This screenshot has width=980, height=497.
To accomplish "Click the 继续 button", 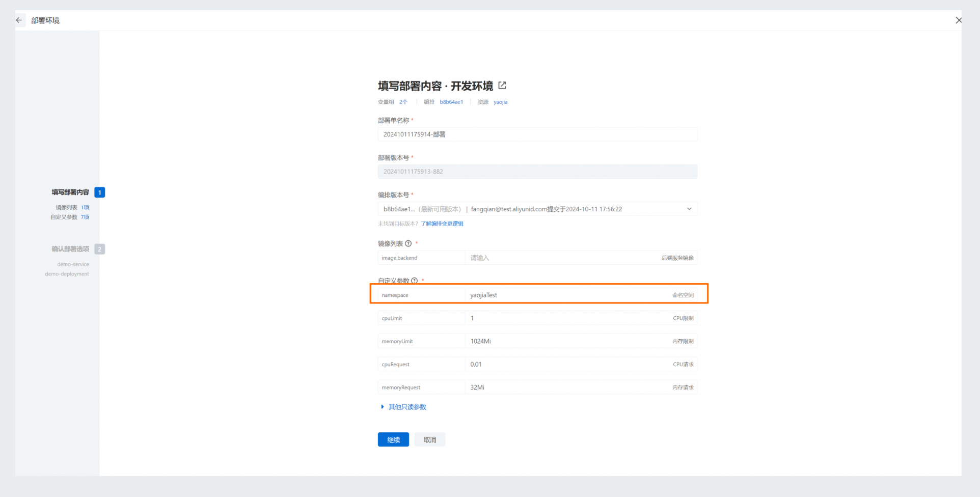I will tap(393, 439).
